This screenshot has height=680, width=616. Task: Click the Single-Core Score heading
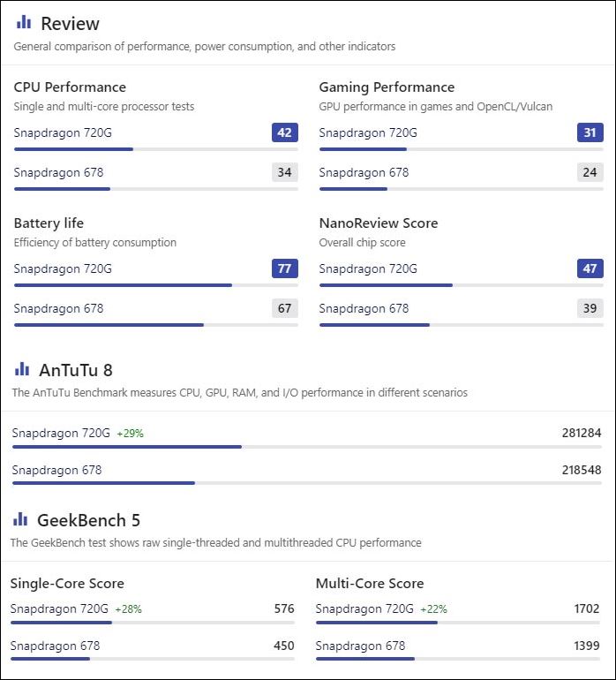67,583
